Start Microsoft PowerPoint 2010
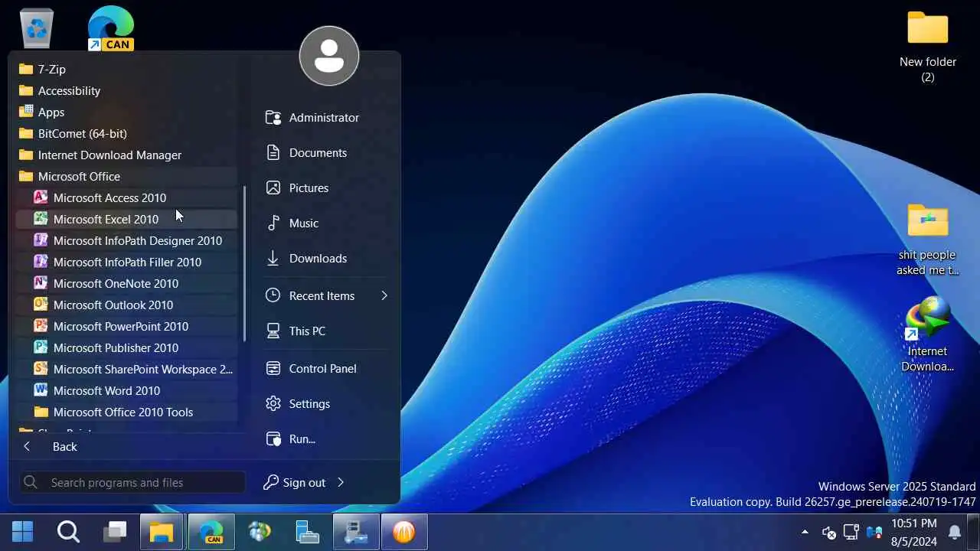Viewport: 980px width, 551px height. (x=126, y=326)
